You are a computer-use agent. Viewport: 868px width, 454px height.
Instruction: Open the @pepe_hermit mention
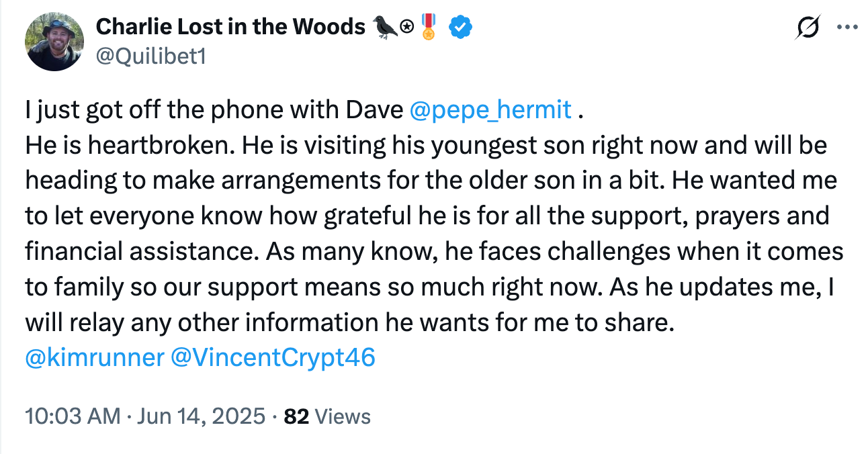(490, 109)
